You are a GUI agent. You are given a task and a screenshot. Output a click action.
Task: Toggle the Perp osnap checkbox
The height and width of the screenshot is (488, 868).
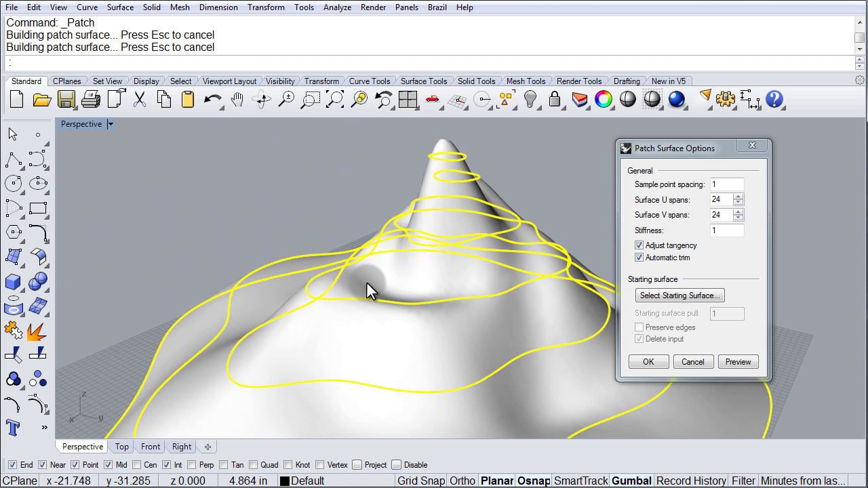pos(192,465)
